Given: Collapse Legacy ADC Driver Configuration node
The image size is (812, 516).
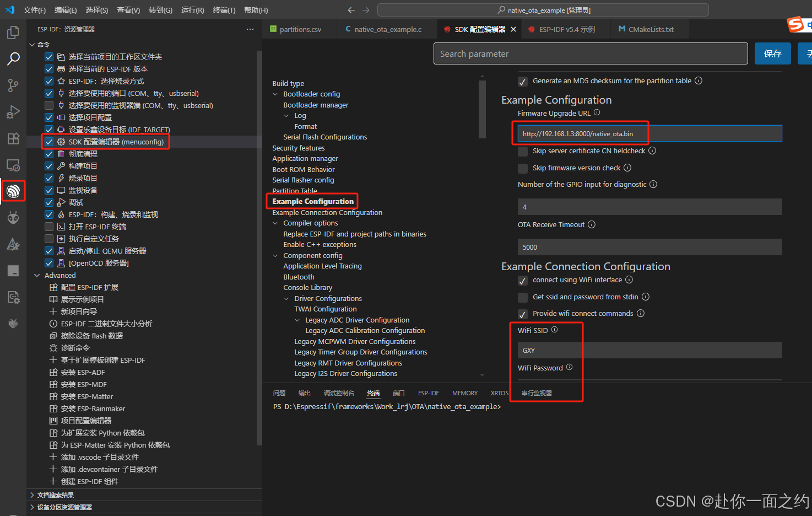Looking at the screenshot, I should [x=297, y=320].
